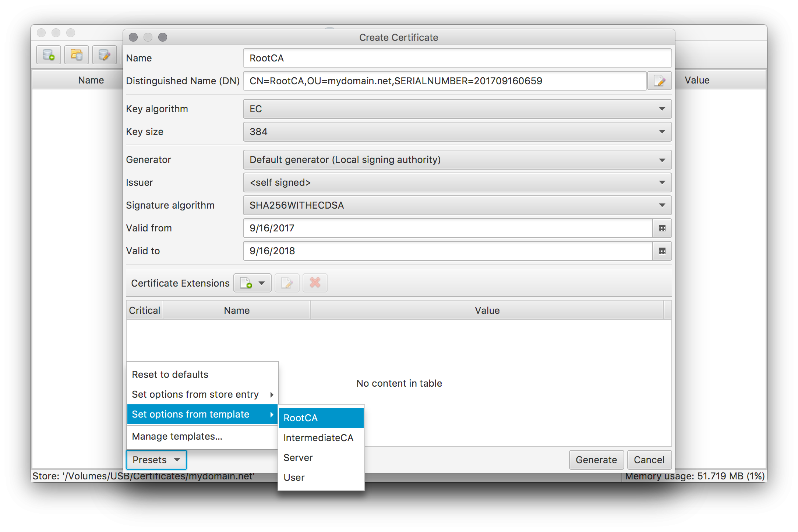Choose Manage templates... menu item
798x532 pixels.
pyautogui.click(x=202, y=436)
